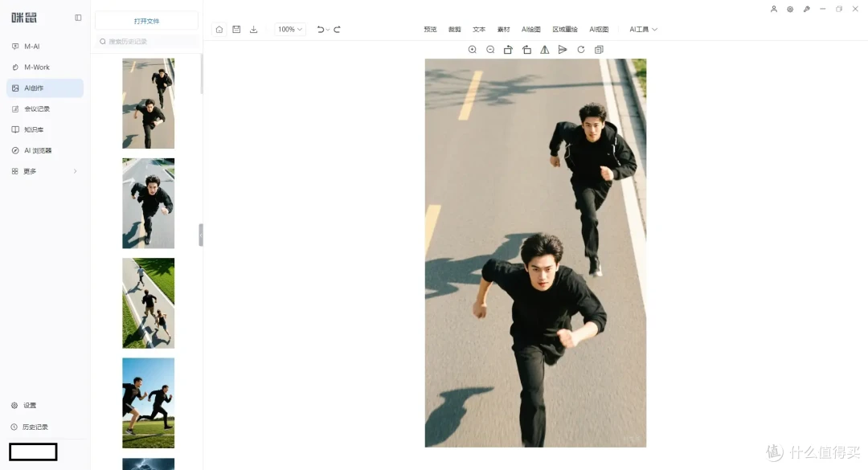This screenshot has width=868, height=470.
Task: Open 会议记录 in the sidebar
Action: pyautogui.click(x=45, y=109)
